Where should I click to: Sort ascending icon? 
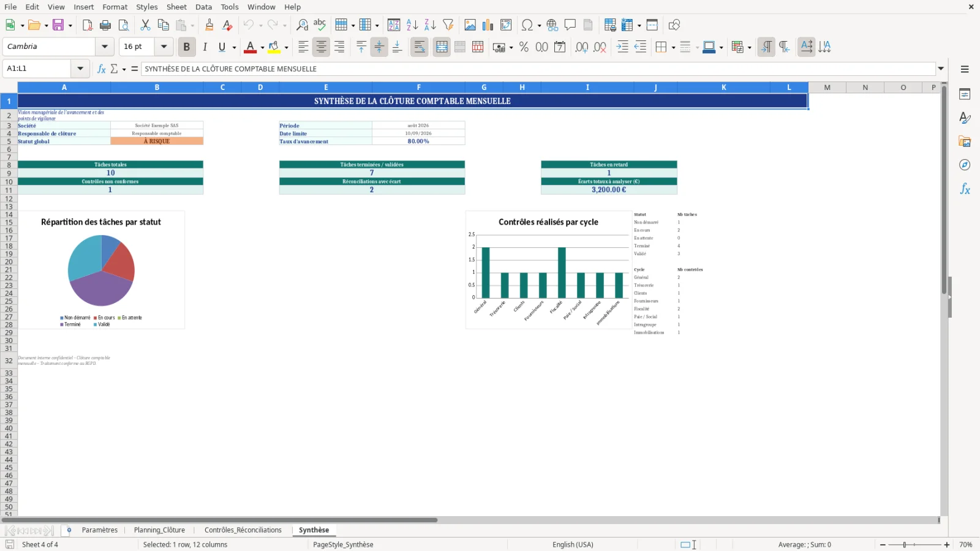[412, 25]
